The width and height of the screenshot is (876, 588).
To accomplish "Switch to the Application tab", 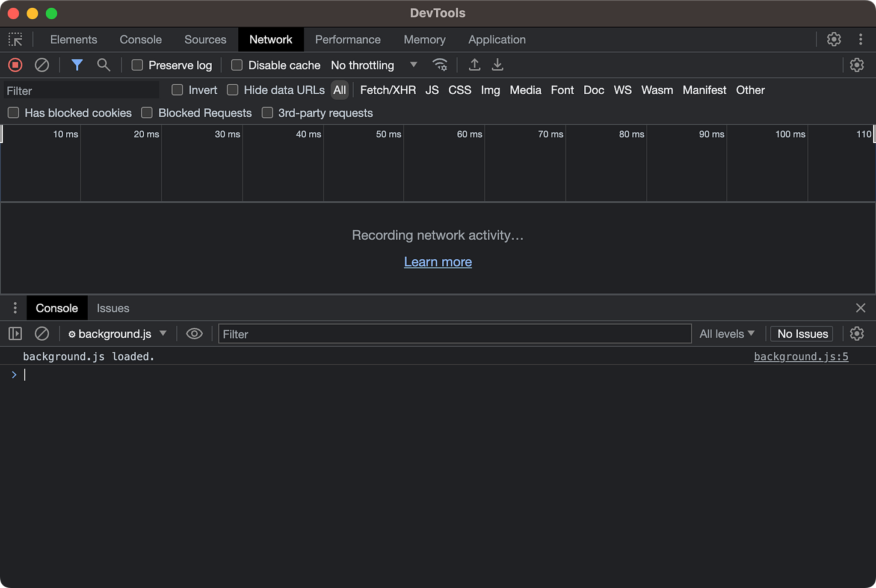I will (497, 40).
